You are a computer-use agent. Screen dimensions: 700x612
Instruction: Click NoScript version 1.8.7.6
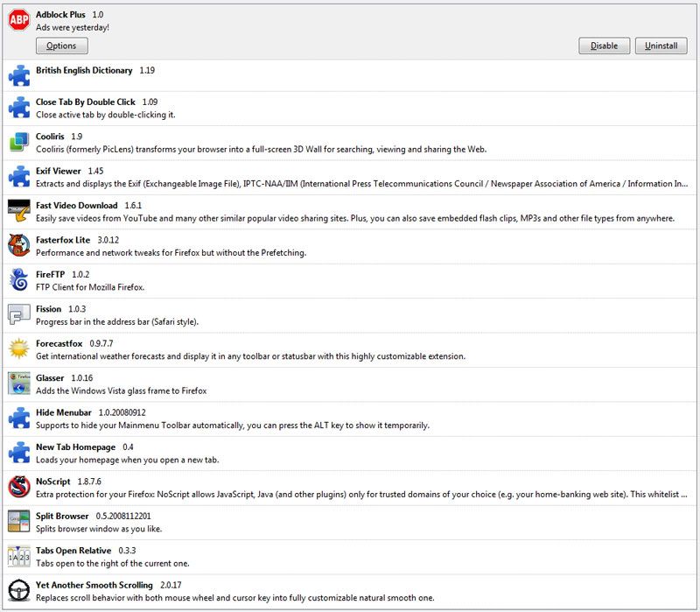[x=89, y=482]
